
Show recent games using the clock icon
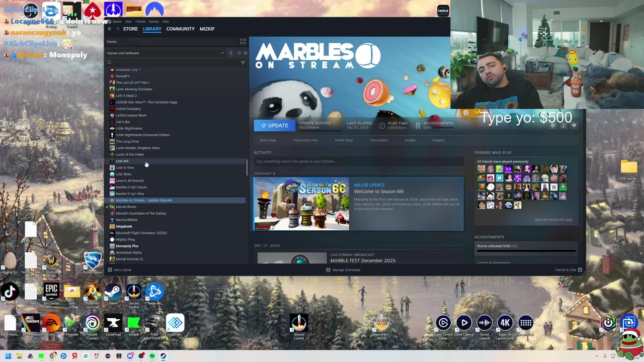239,53
